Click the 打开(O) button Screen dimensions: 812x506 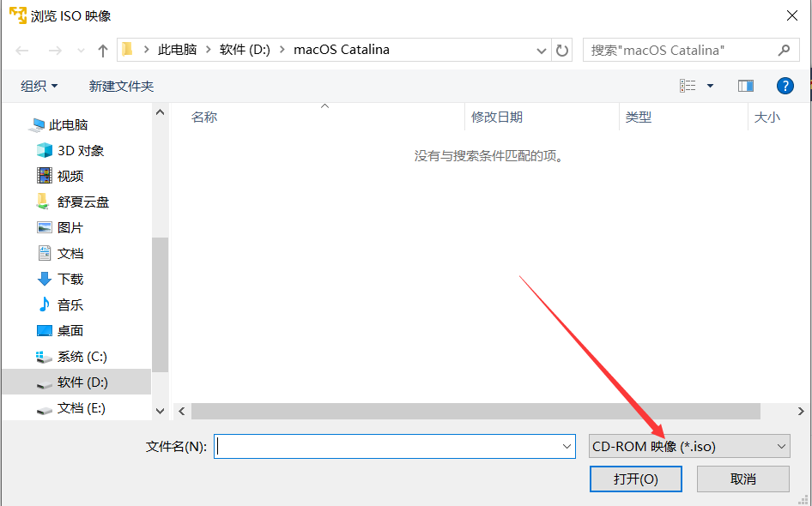(x=635, y=479)
